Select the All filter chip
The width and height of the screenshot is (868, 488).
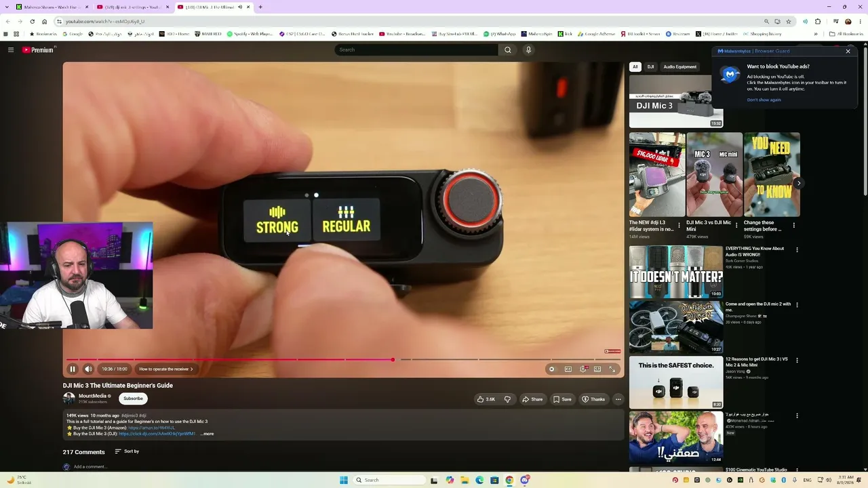click(635, 66)
